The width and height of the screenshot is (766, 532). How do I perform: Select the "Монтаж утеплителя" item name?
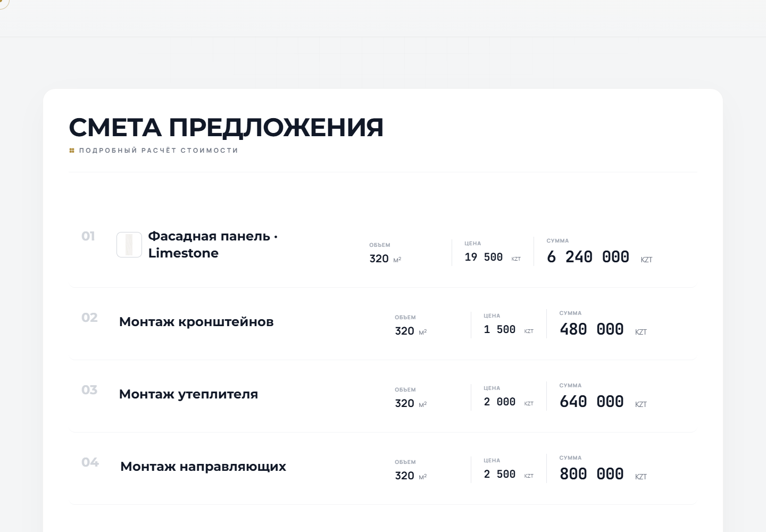[188, 394]
